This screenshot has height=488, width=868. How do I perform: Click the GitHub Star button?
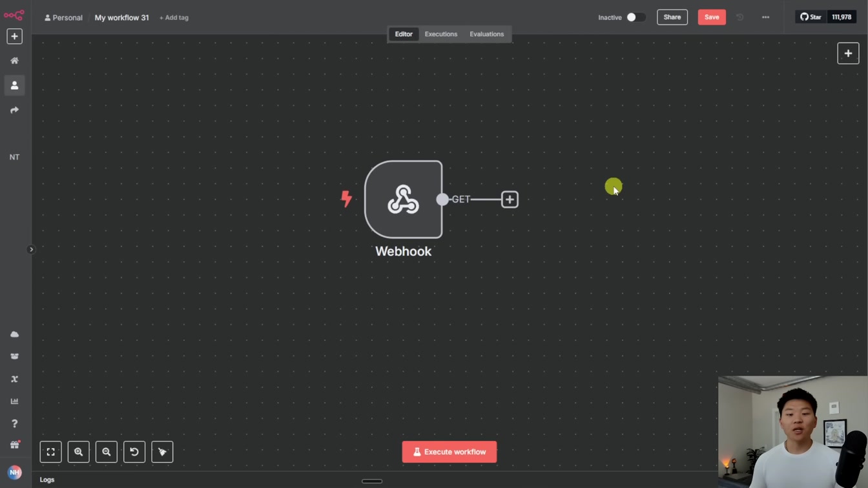(811, 17)
